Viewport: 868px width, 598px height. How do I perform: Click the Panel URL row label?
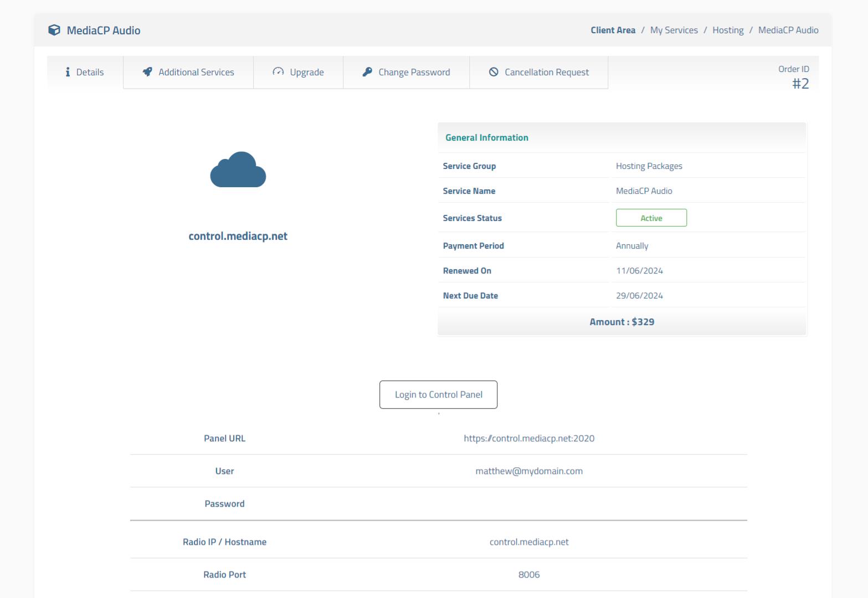point(224,438)
